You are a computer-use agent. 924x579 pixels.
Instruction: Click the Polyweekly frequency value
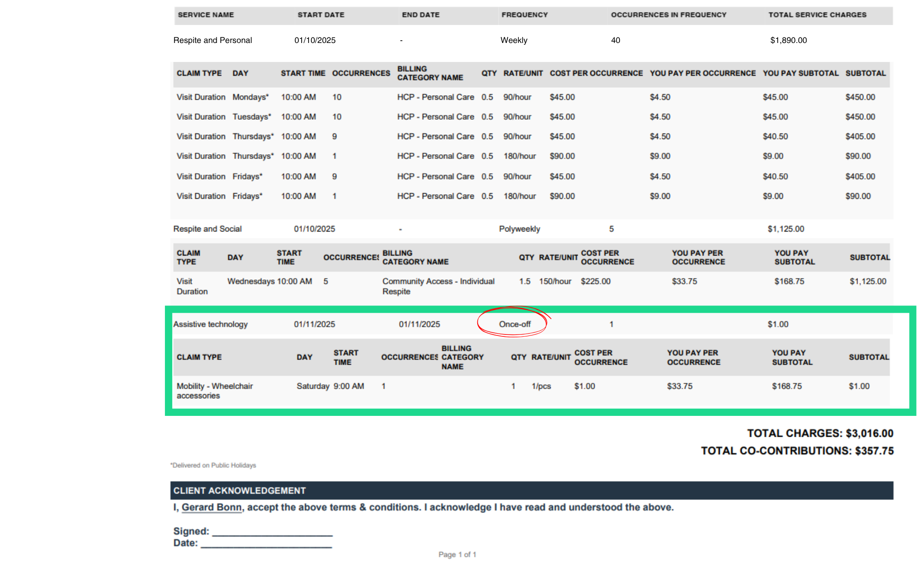coord(519,229)
